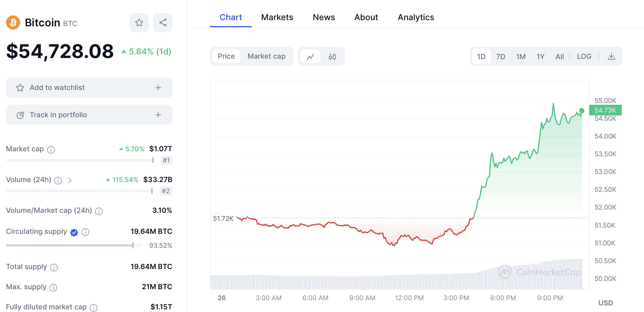The image size is (644, 312).
Task: Click the Circulating supply info icon
Action: click(85, 232)
